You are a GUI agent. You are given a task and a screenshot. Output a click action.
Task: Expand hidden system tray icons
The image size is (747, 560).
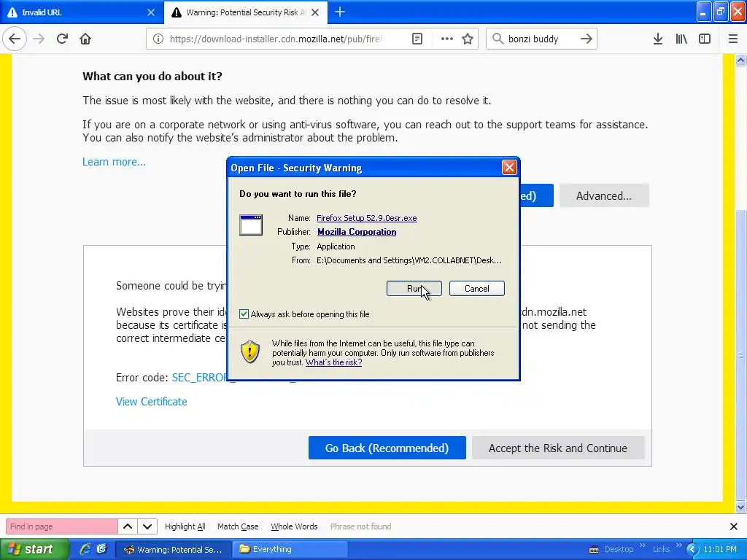tap(692, 550)
